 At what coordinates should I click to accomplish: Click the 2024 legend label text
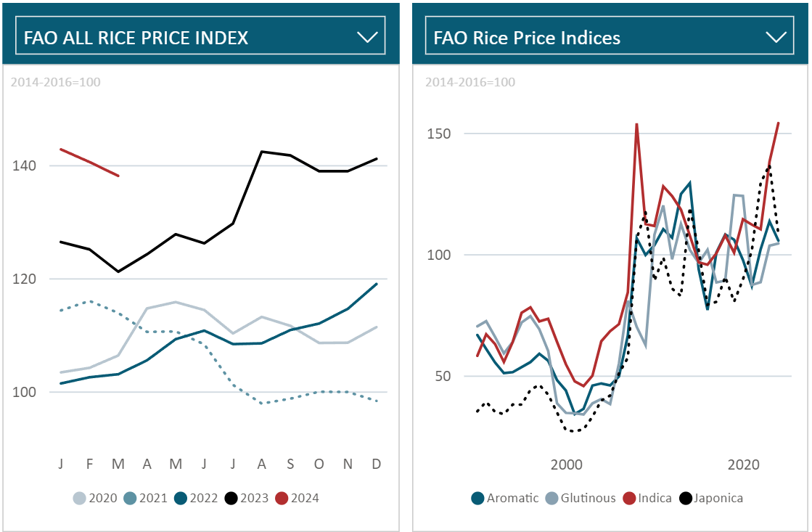point(304,498)
